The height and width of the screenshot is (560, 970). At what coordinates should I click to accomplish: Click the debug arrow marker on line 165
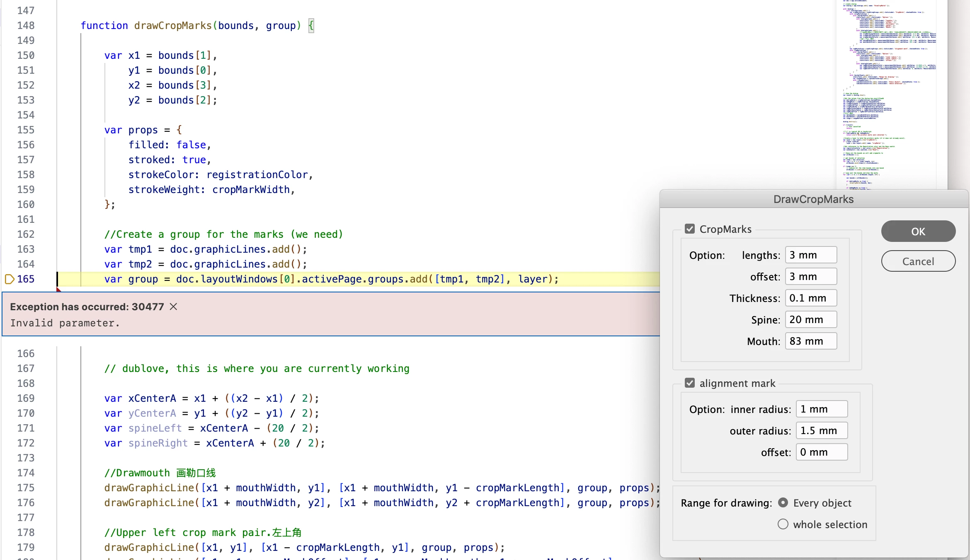pyautogui.click(x=9, y=279)
